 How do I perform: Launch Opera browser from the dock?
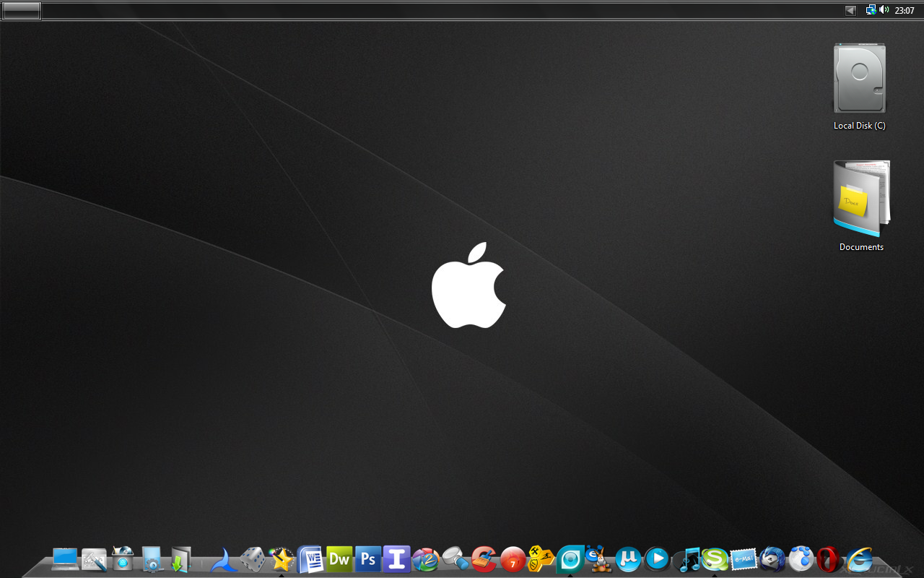pyautogui.click(x=829, y=560)
